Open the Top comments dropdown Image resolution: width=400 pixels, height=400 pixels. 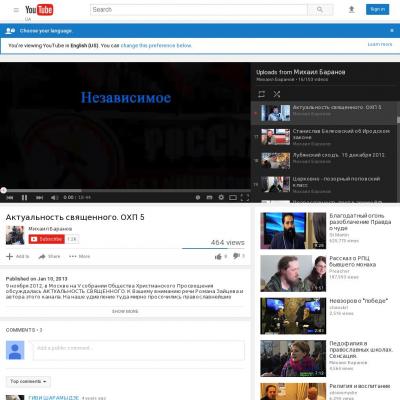[x=28, y=381]
